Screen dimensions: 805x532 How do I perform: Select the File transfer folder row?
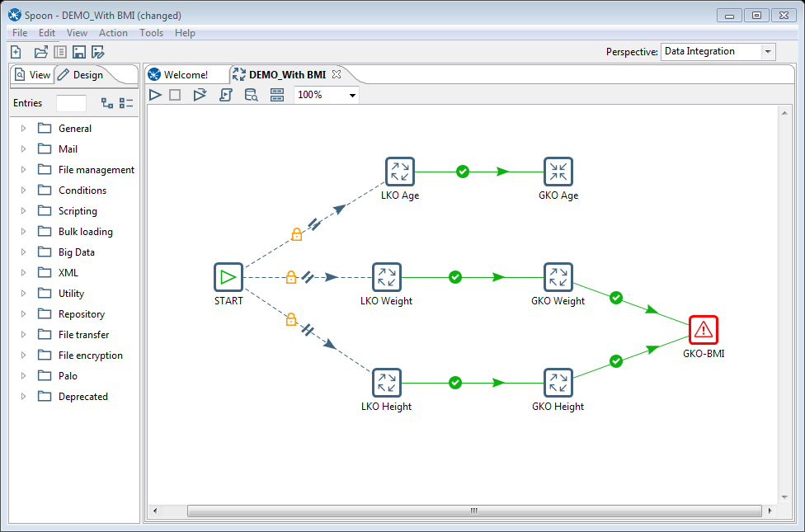[x=74, y=334]
